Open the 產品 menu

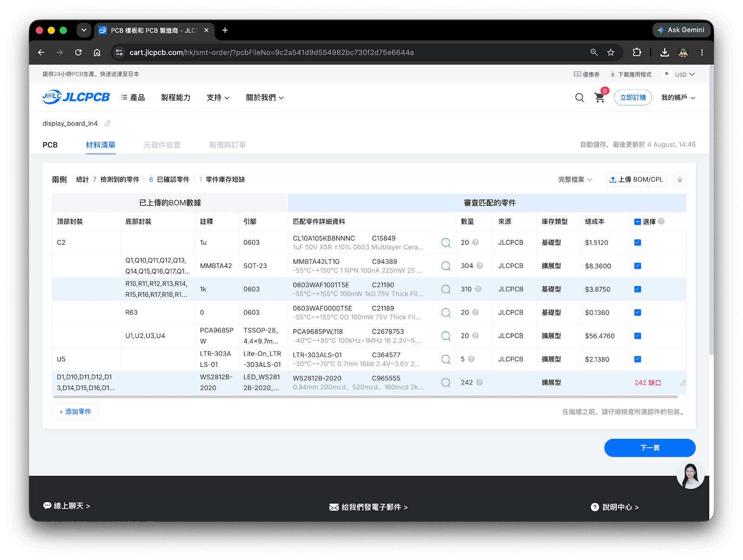click(133, 98)
